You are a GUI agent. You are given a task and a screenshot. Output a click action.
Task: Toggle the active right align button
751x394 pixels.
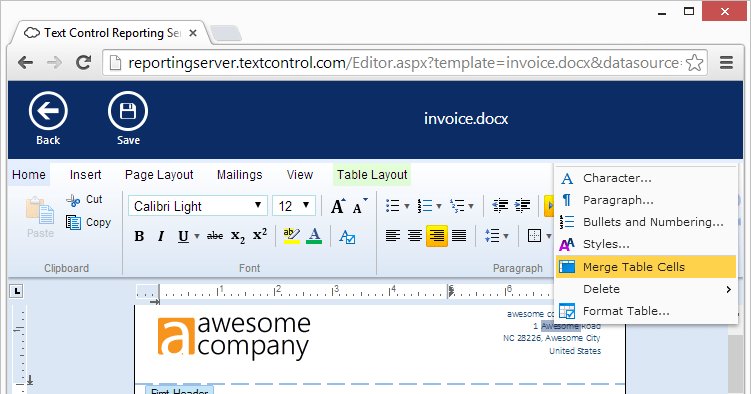coord(437,236)
